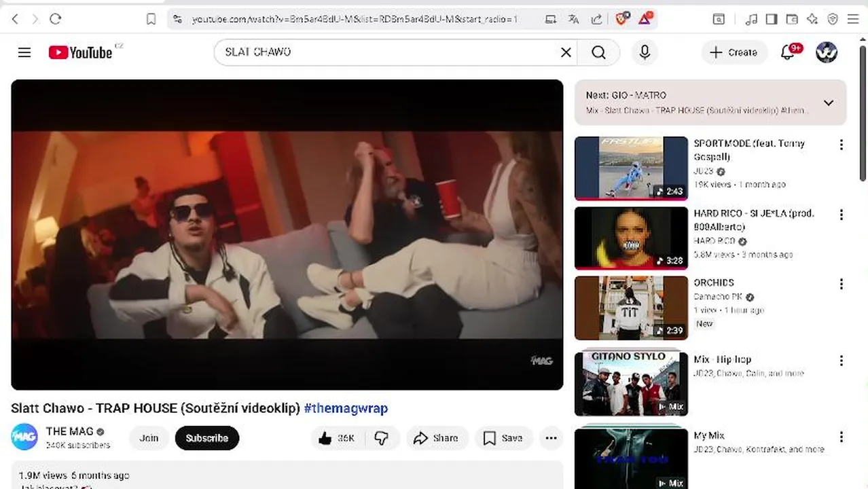Open the account avatar menu
Image resolution: width=868 pixels, height=489 pixels.
point(827,52)
